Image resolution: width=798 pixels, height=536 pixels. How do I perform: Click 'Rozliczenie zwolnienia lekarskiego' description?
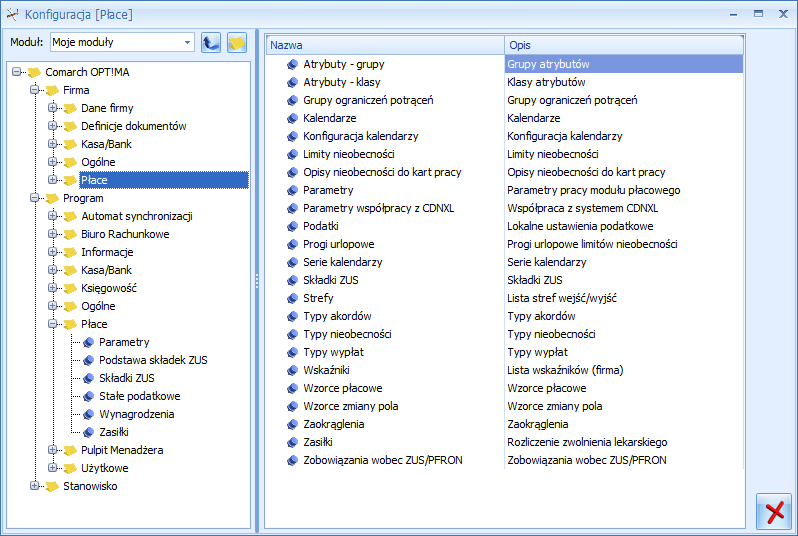pos(587,442)
